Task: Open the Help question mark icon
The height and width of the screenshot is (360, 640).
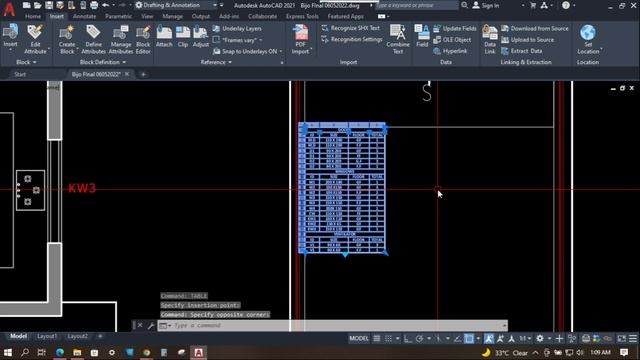Action: [x=566, y=5]
